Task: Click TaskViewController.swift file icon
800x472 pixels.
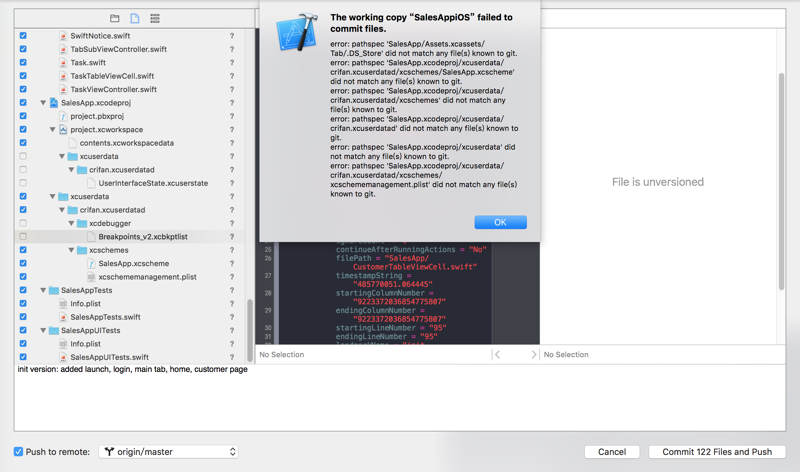Action: (63, 89)
